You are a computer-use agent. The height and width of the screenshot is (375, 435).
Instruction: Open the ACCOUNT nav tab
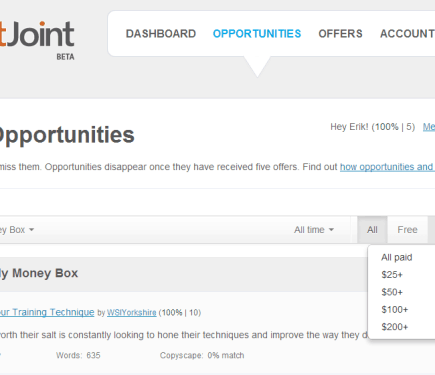click(x=407, y=34)
